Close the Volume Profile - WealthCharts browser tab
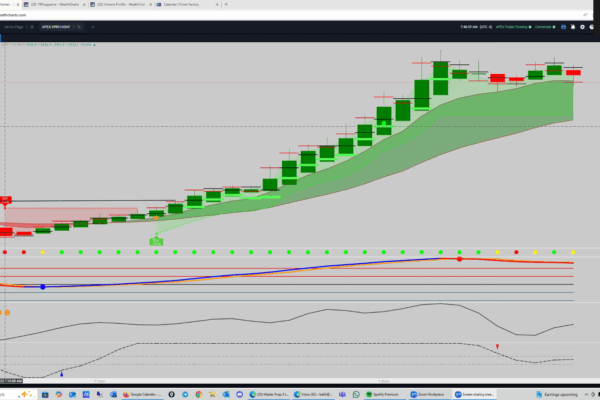The width and height of the screenshot is (600, 400). [x=150, y=5]
